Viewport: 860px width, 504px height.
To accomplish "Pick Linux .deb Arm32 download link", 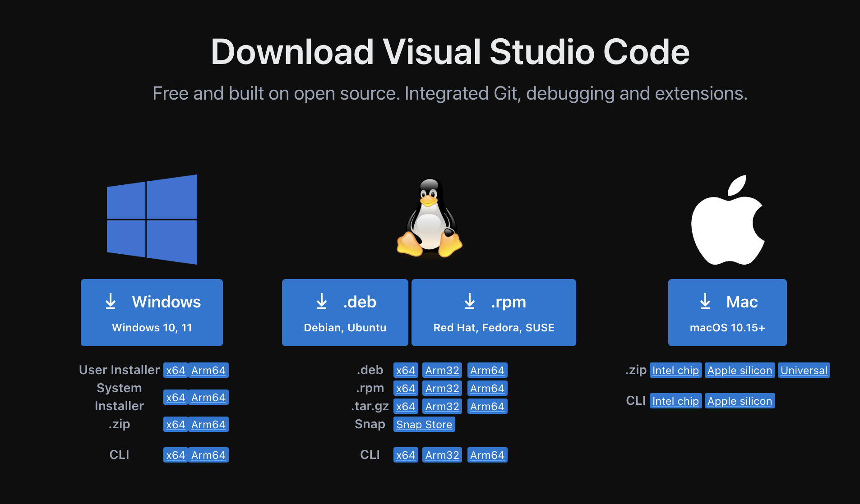I will click(442, 371).
